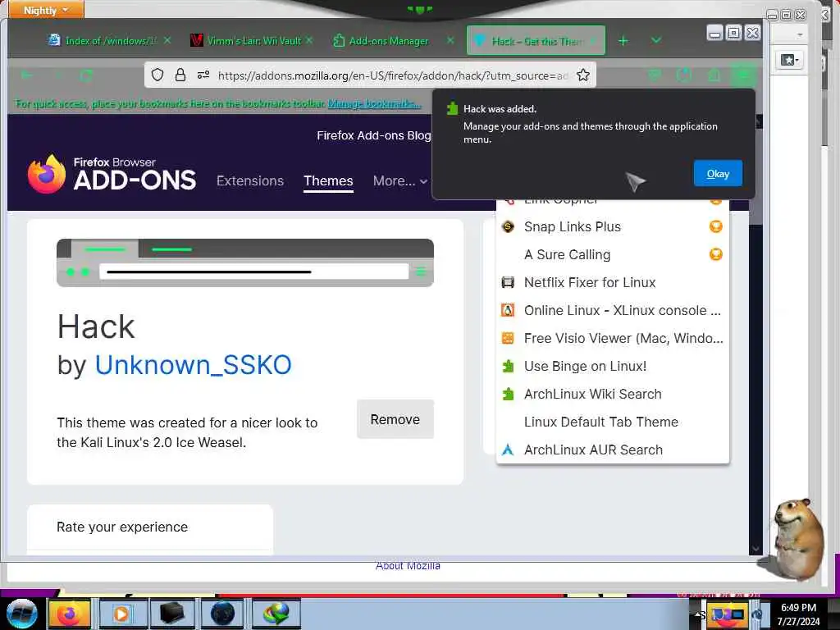Open tracking protection shield icon
840x630 pixels.
[157, 75]
